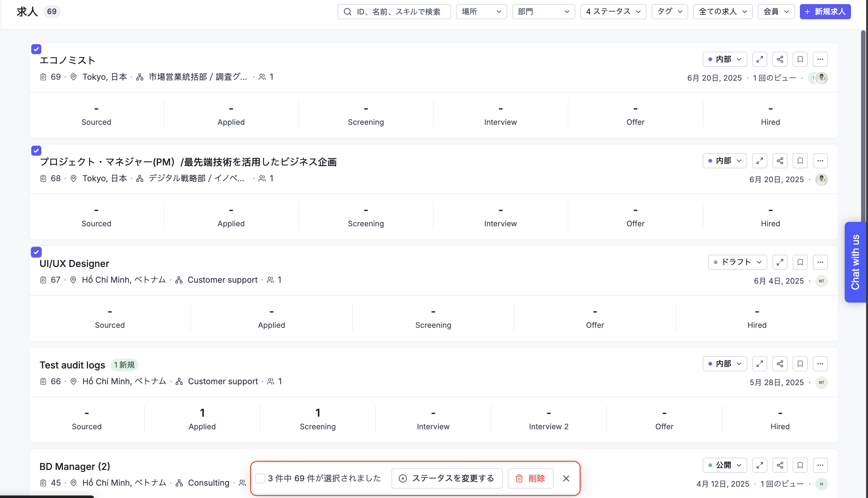The height and width of the screenshot is (498, 868).
Task: Create a new job with 新規求人
Action: [825, 12]
